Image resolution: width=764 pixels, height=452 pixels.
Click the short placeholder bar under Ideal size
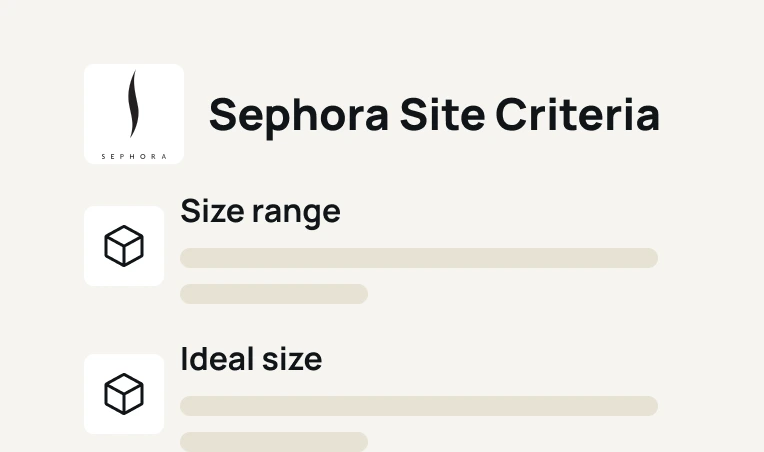[274, 441]
